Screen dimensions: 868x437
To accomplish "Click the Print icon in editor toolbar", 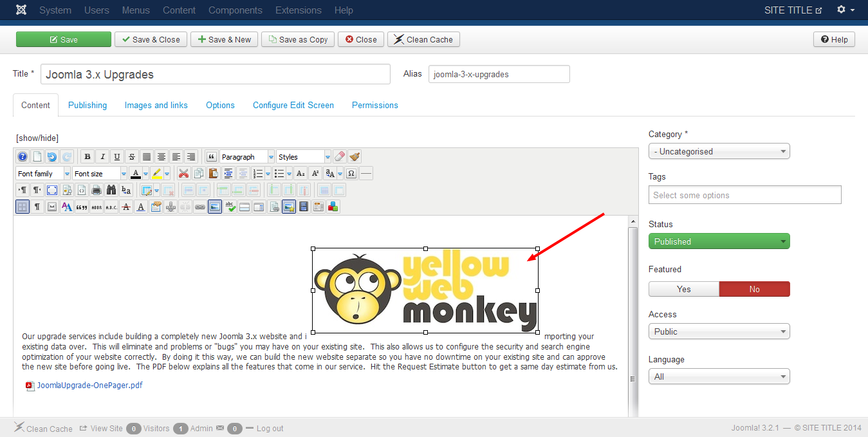I will (97, 190).
